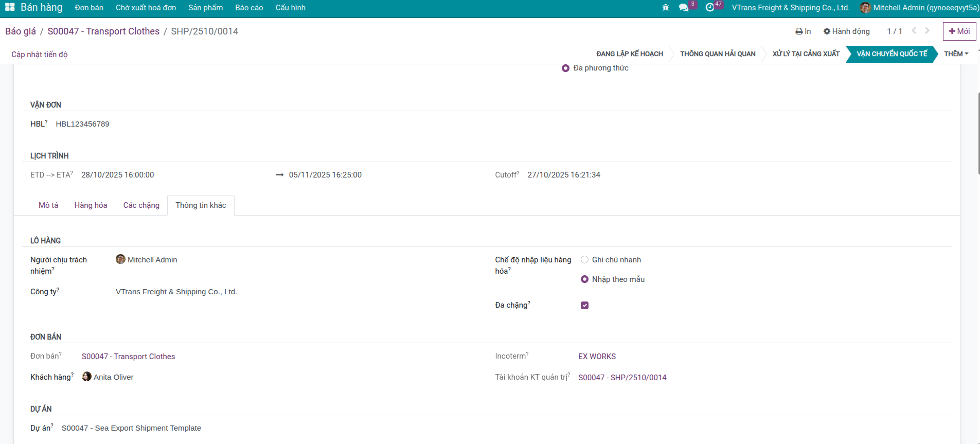Open the activities clock icon
Viewport: 980px width, 444px height.
point(710,8)
